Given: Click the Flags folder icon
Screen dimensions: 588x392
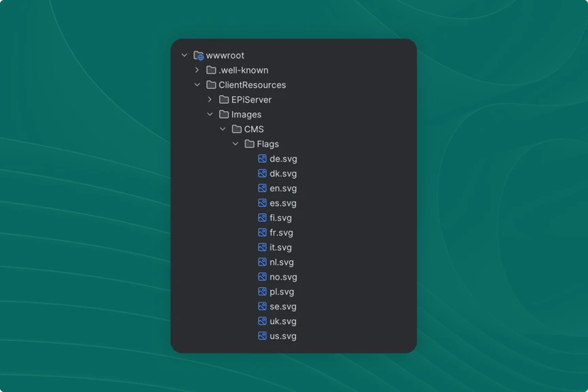Looking at the screenshot, I should click(x=249, y=144).
